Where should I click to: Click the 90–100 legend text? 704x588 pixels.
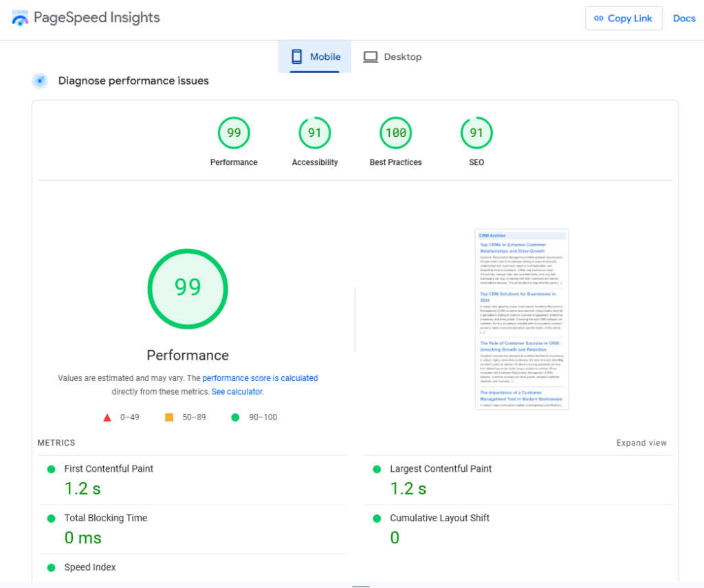263,417
